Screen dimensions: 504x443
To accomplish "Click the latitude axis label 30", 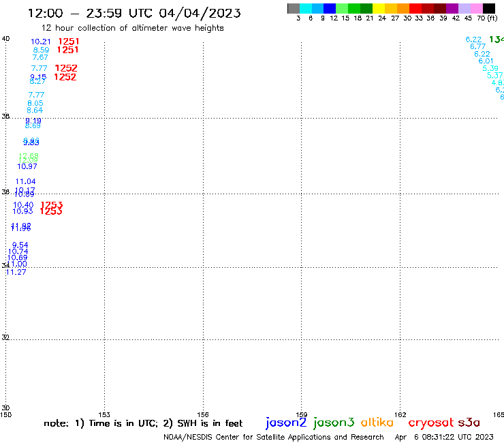I will [5, 408].
